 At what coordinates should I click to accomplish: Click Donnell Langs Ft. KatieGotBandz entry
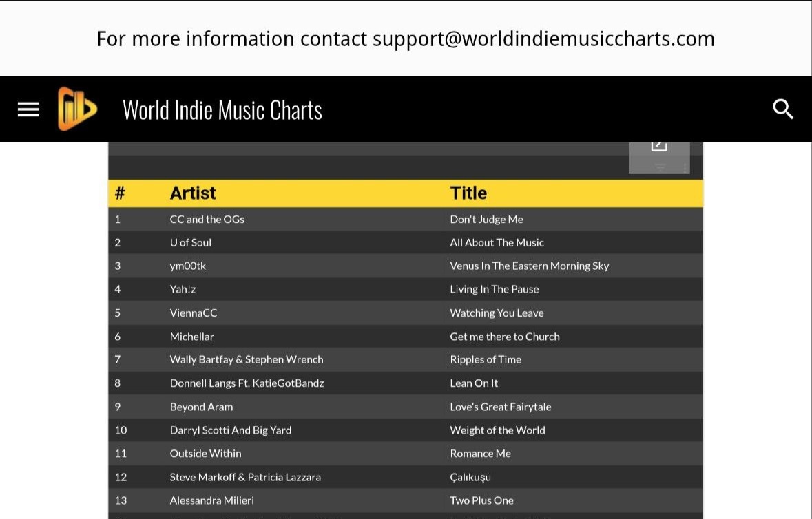(x=247, y=383)
